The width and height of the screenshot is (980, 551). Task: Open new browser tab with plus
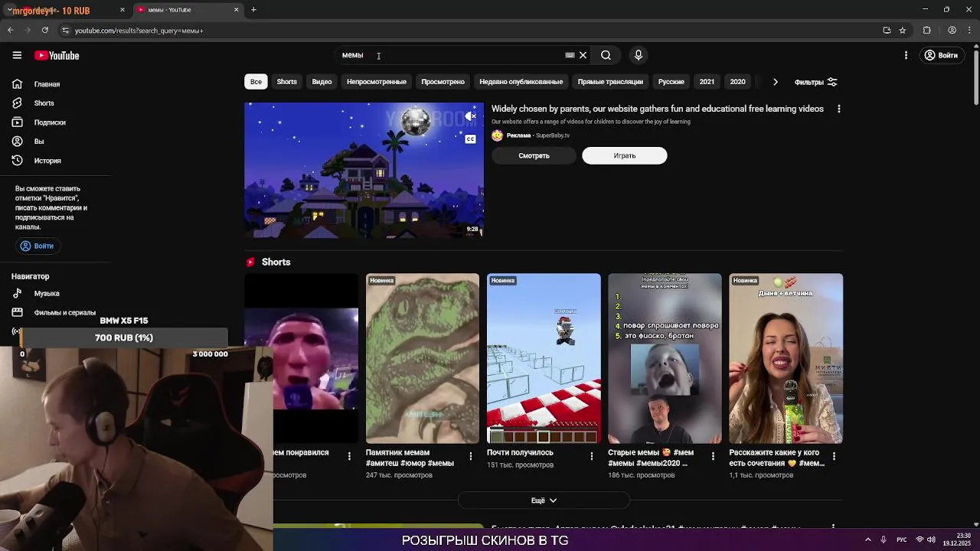[253, 10]
